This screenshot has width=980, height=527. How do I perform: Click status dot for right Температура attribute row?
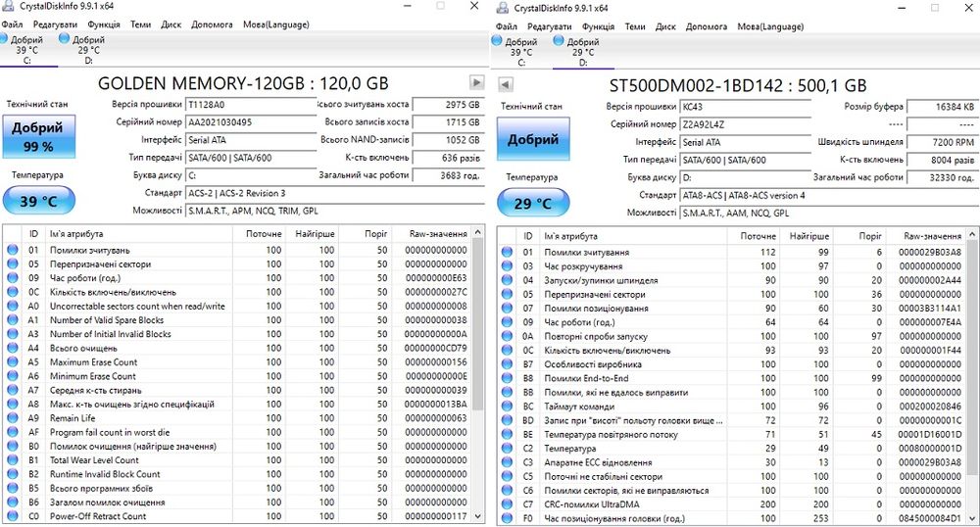[x=507, y=449]
